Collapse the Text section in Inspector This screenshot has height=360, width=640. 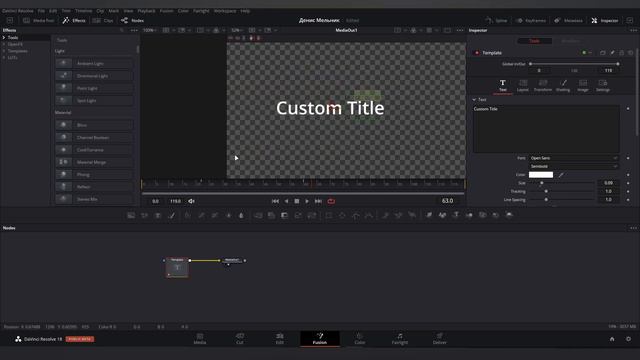click(x=474, y=100)
